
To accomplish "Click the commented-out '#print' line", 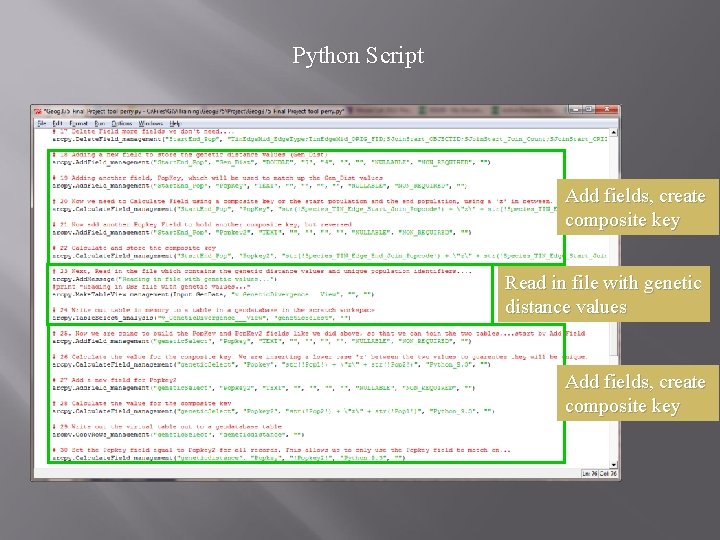I will [x=151, y=287].
